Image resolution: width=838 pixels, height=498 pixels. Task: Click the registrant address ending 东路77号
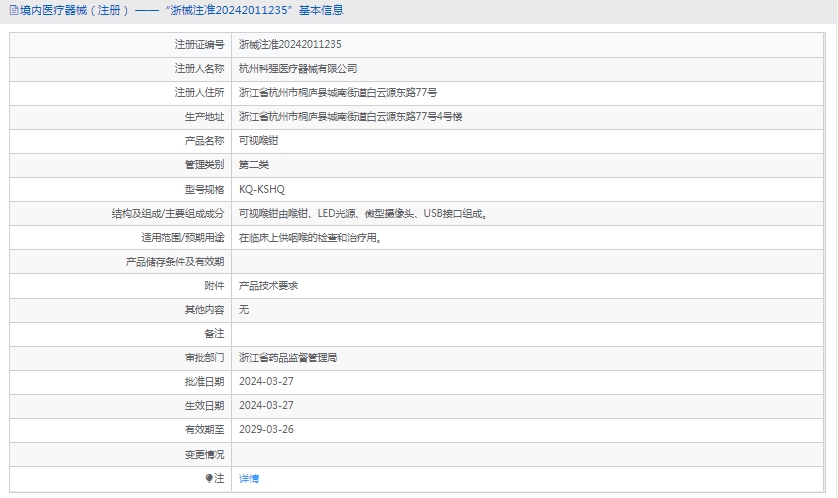click(x=338, y=93)
